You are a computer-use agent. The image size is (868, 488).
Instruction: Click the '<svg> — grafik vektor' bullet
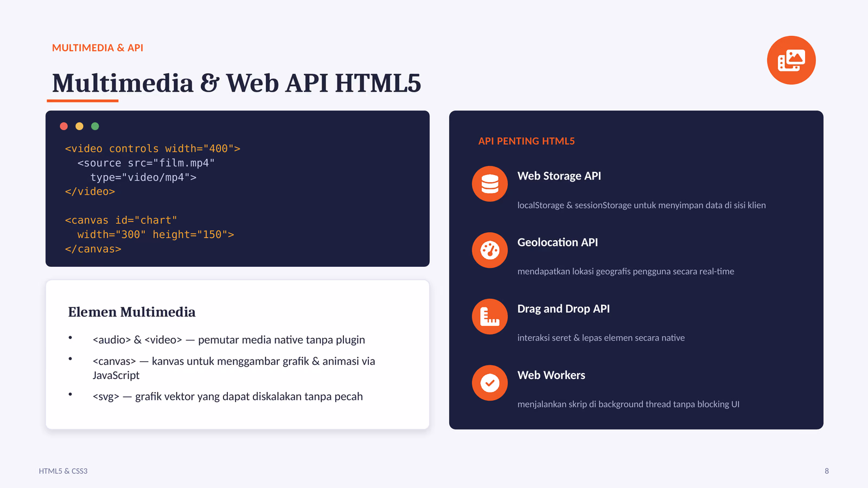228,396
